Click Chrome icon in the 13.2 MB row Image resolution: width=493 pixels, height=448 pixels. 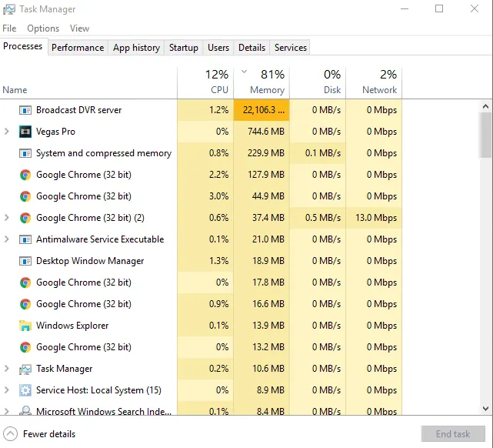click(25, 347)
